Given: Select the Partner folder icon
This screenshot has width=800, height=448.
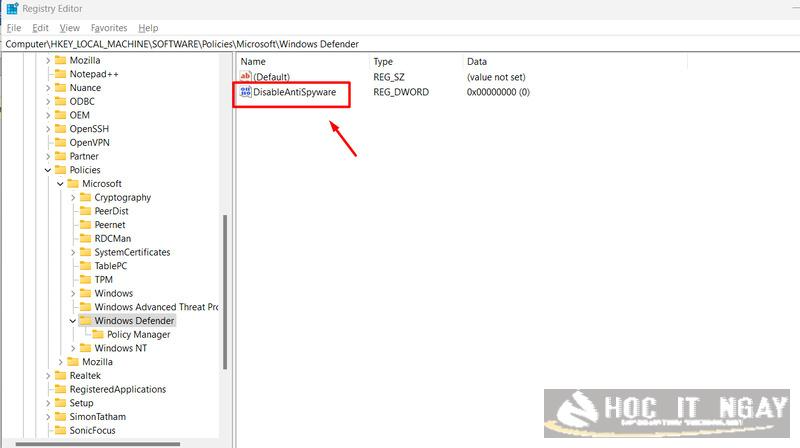Looking at the screenshot, I should [61, 156].
